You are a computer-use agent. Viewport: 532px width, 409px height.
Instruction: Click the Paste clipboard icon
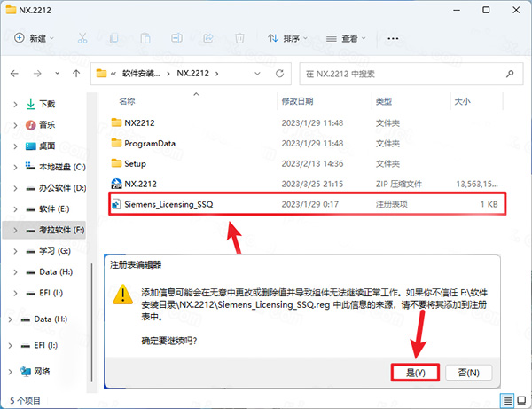(x=145, y=38)
